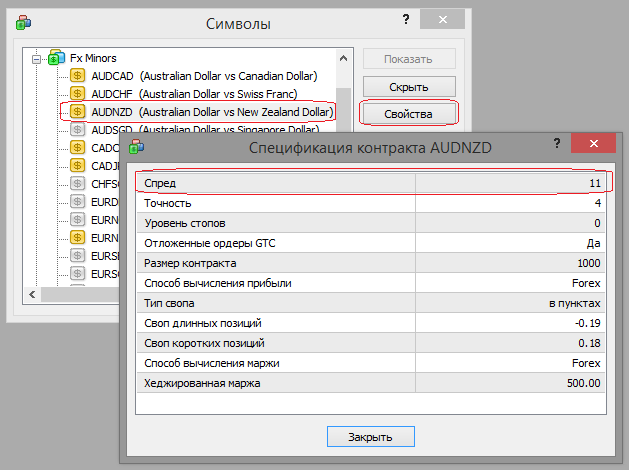The width and height of the screenshot is (629, 470).
Task: Click the grey icon beside EURD symbol
Action: coord(77,201)
